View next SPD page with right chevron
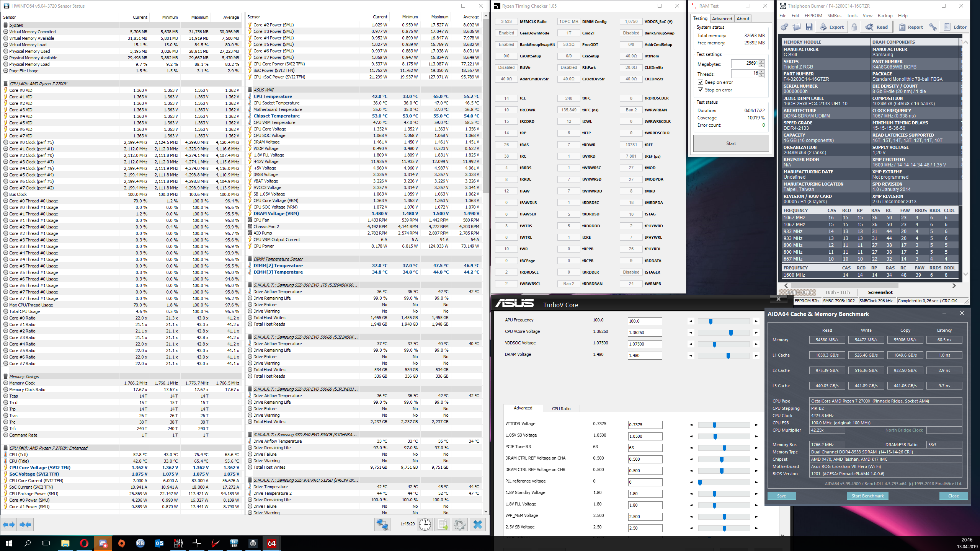980x551 pixels. pyautogui.click(x=954, y=285)
